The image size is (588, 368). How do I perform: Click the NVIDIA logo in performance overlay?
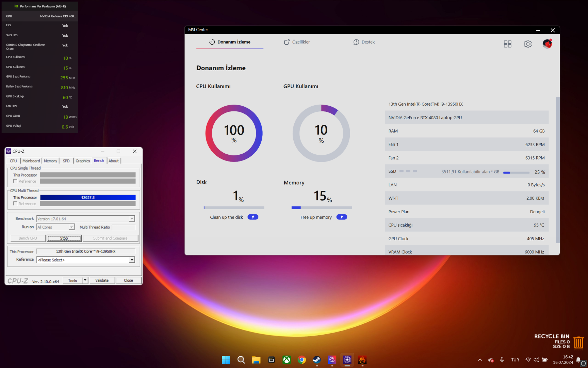point(16,6)
